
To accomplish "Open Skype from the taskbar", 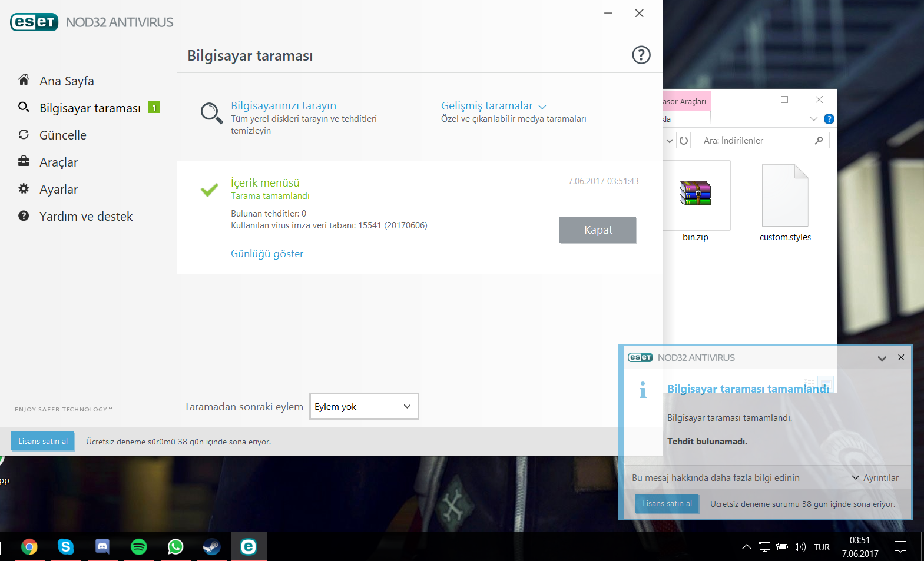I will click(66, 547).
